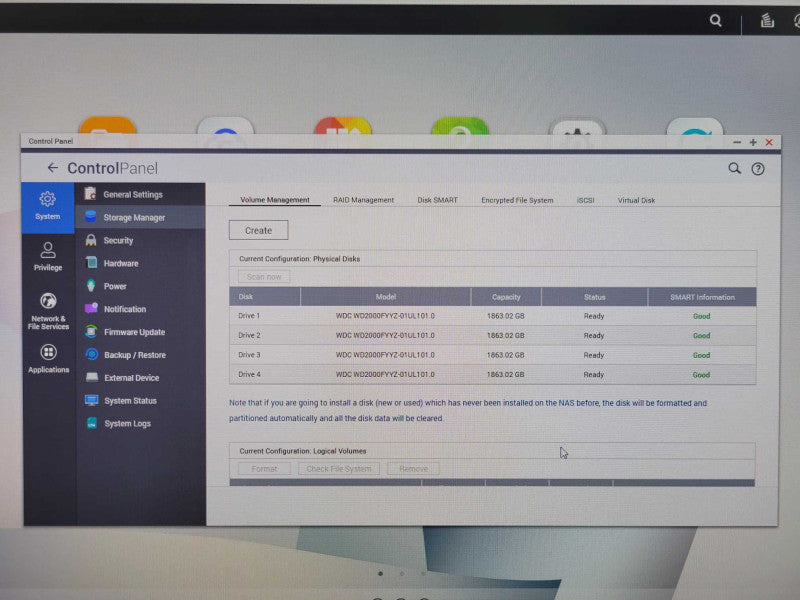Open the System category in sidebar
Image resolution: width=800 pixels, height=600 pixels.
[x=47, y=206]
